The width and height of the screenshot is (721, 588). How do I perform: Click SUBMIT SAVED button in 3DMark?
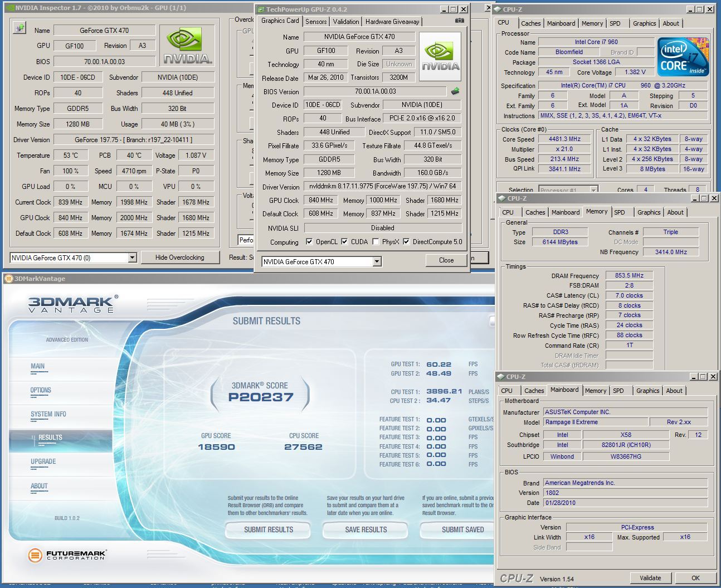tap(458, 529)
